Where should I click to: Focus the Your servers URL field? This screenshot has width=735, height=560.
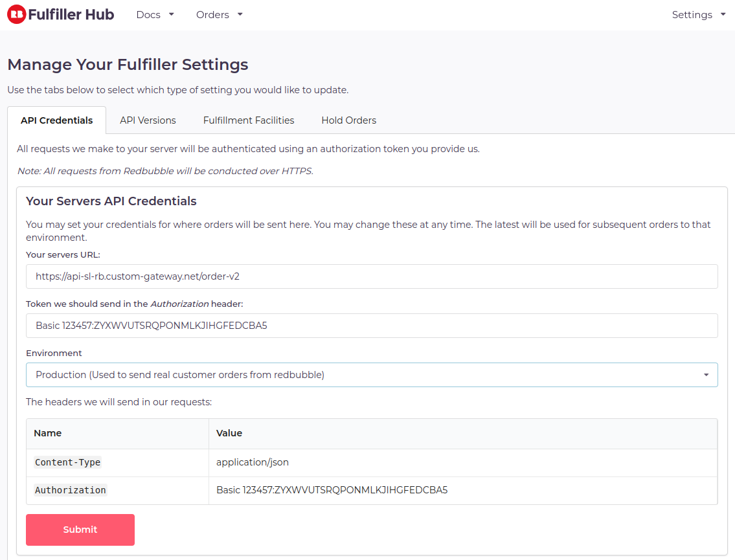tap(372, 276)
